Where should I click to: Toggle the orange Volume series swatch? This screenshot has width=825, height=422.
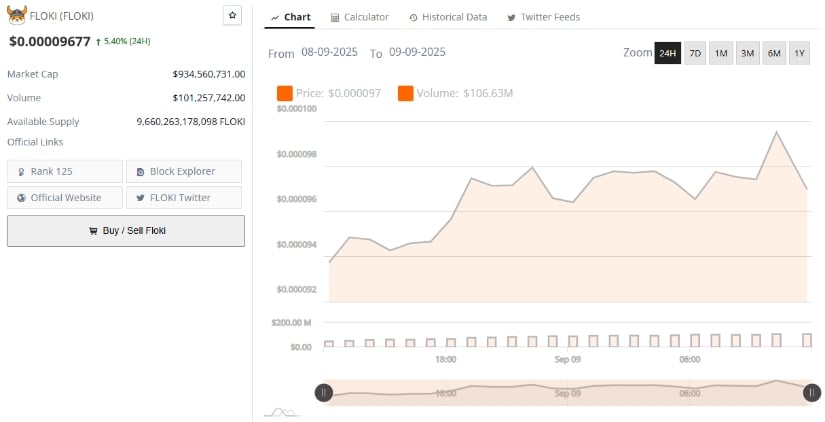pyautogui.click(x=406, y=93)
